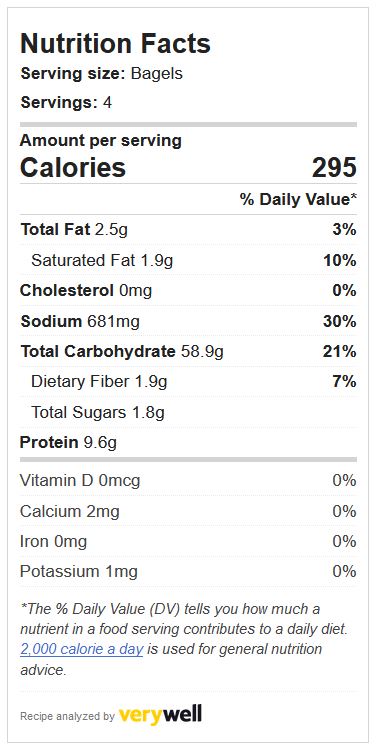Select the Total Fat 2.5g row
Viewport: 383px width, 755px height.
click(x=188, y=230)
